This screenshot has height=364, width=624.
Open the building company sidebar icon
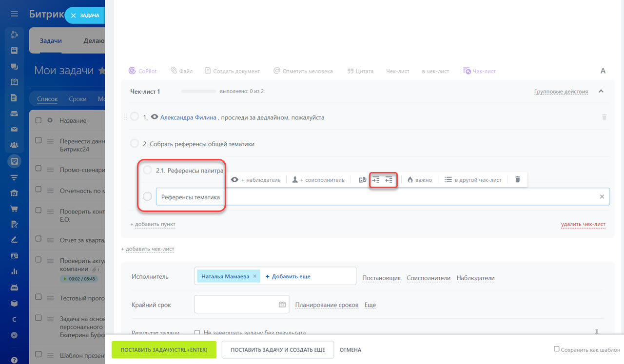click(14, 193)
